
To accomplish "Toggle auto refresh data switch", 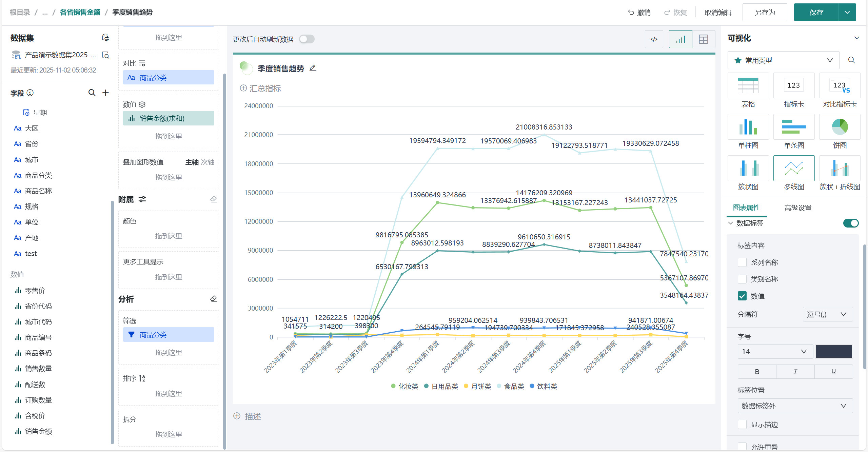I will 307,39.
